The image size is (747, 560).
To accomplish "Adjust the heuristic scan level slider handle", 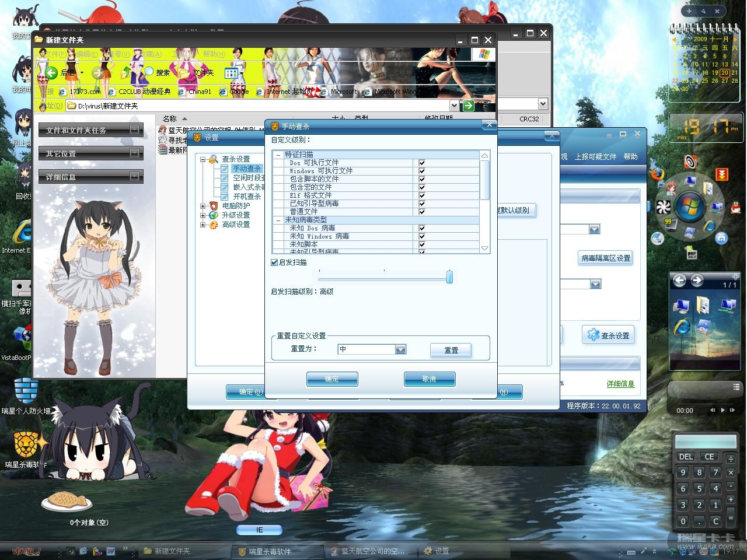I will [x=449, y=277].
